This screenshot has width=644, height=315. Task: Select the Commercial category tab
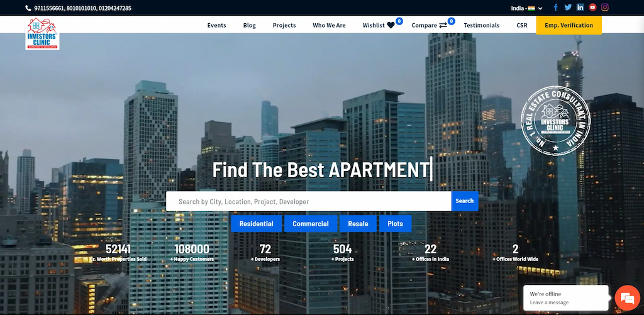pyautogui.click(x=311, y=224)
